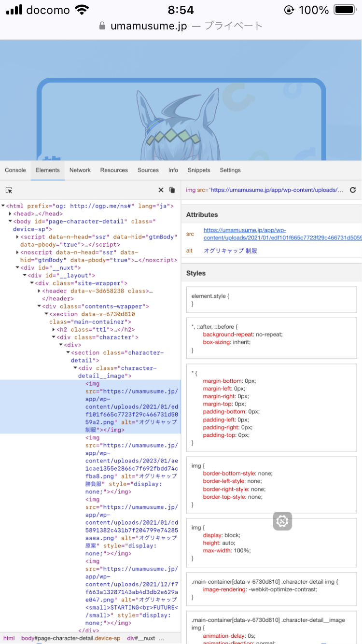Tap the lock icon in address bar
This screenshot has width=362, height=644.
[102, 26]
